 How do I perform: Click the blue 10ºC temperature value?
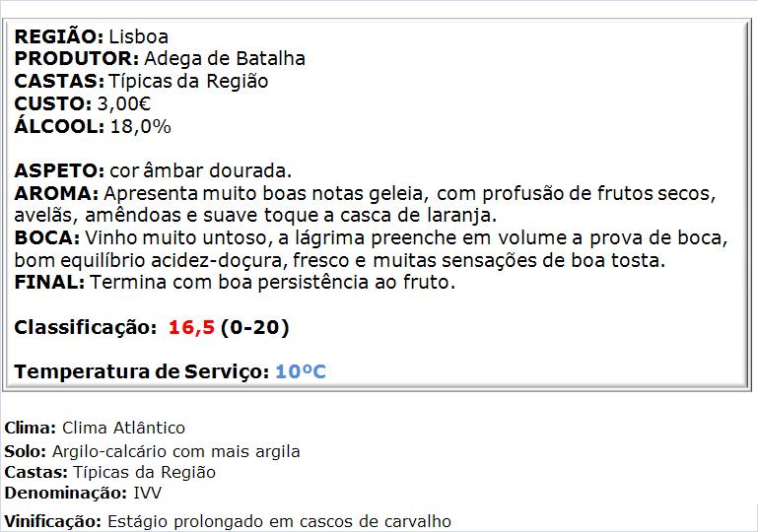[301, 371]
